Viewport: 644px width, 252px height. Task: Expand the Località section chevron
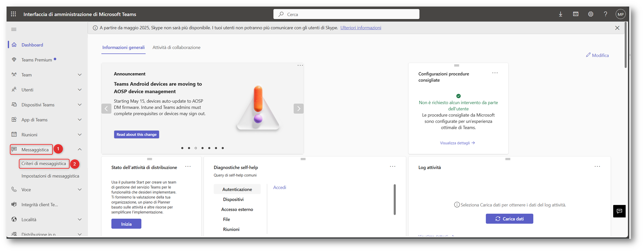(x=80, y=220)
